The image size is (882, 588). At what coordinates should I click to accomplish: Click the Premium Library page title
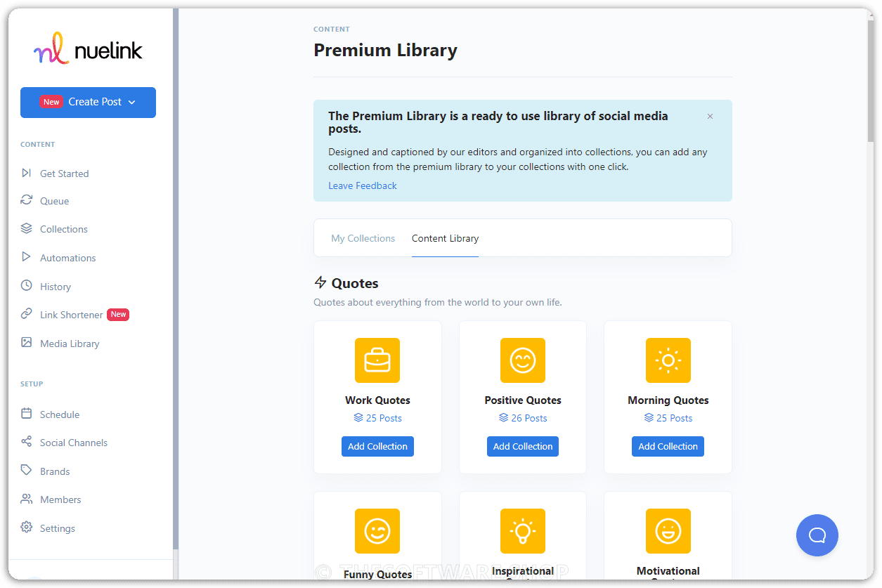[385, 51]
